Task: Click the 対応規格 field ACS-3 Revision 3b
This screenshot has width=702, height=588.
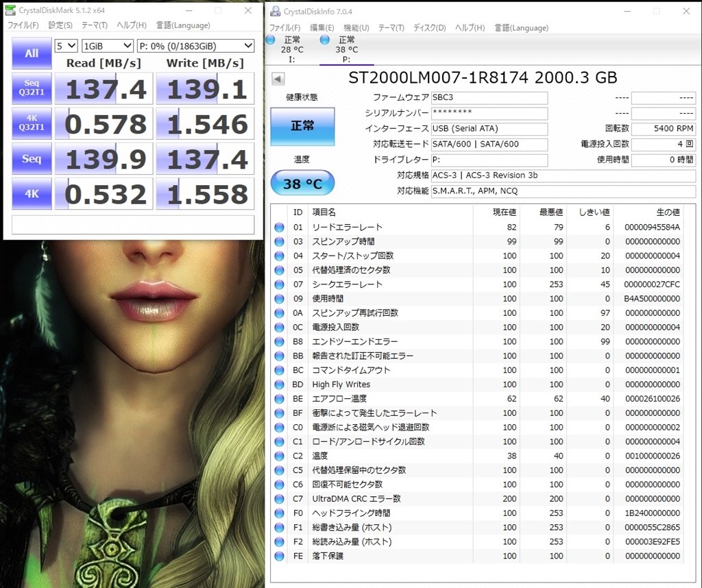Action: (564, 175)
